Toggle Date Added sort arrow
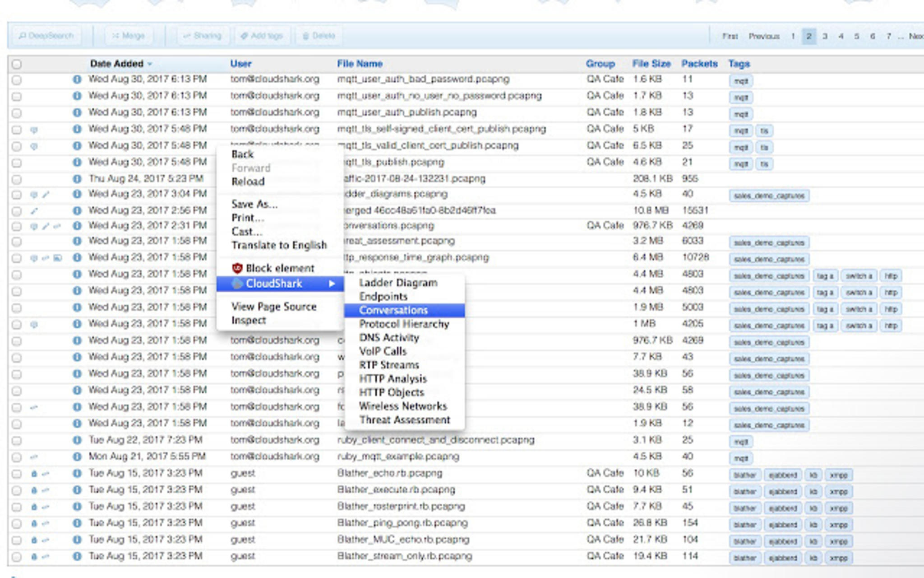Viewport: 924px width, 578px height. pyautogui.click(x=150, y=64)
